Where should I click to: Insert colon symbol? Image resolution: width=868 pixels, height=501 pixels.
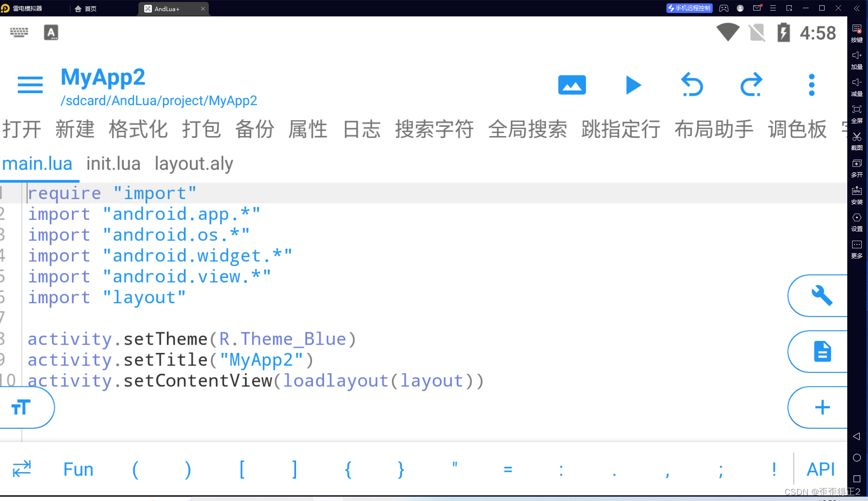[561, 470]
